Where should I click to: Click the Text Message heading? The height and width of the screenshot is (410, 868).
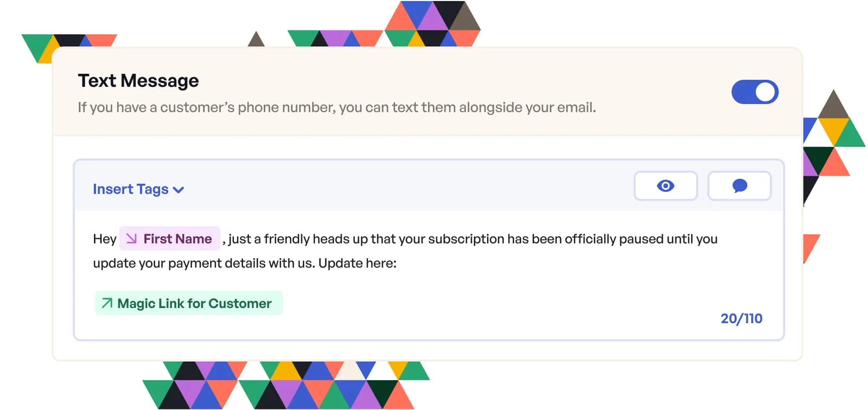[138, 81]
